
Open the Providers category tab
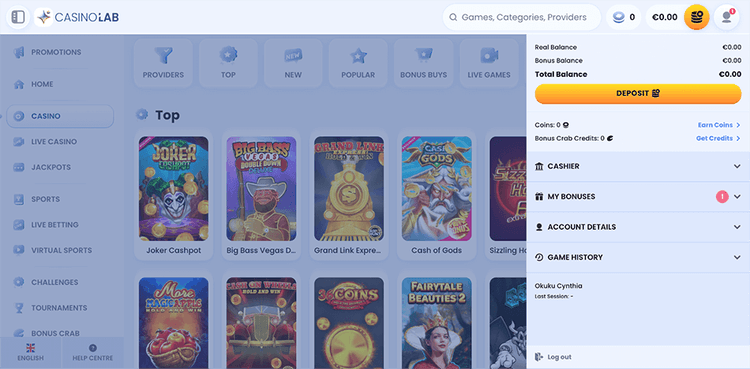[163, 63]
